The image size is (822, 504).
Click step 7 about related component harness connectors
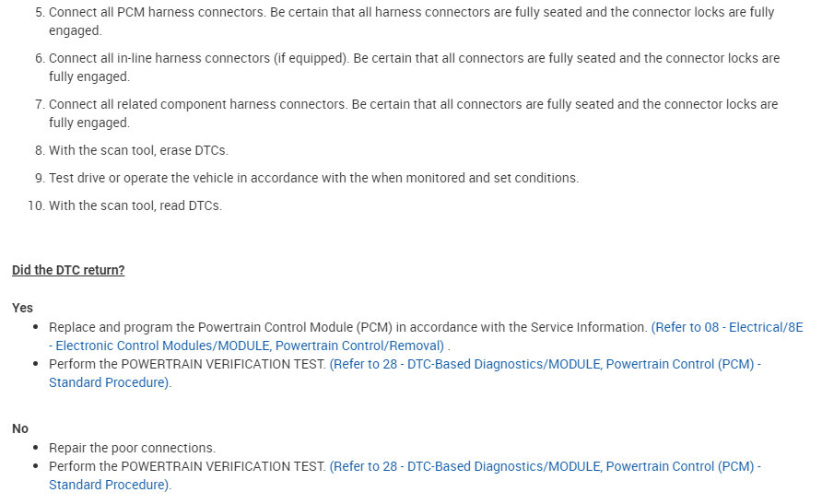coord(413,104)
